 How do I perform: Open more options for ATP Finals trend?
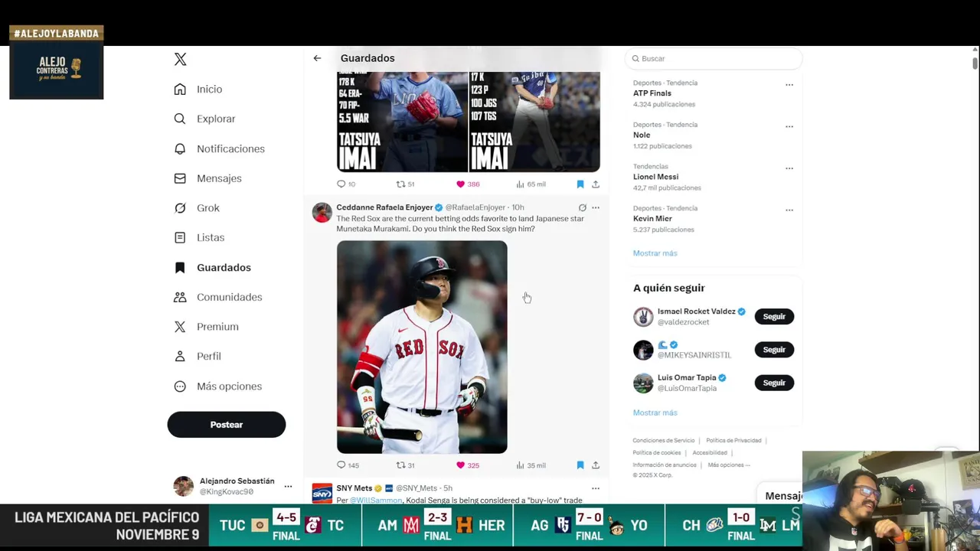[789, 84]
